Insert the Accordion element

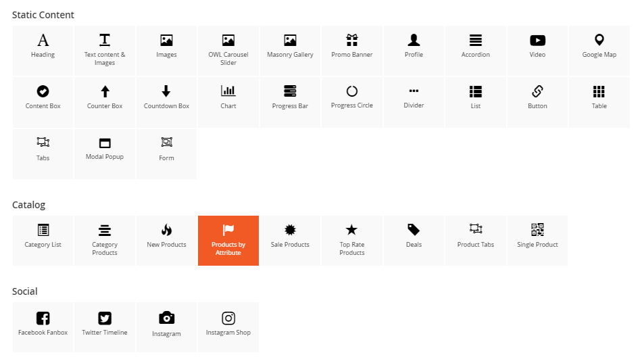tap(475, 46)
